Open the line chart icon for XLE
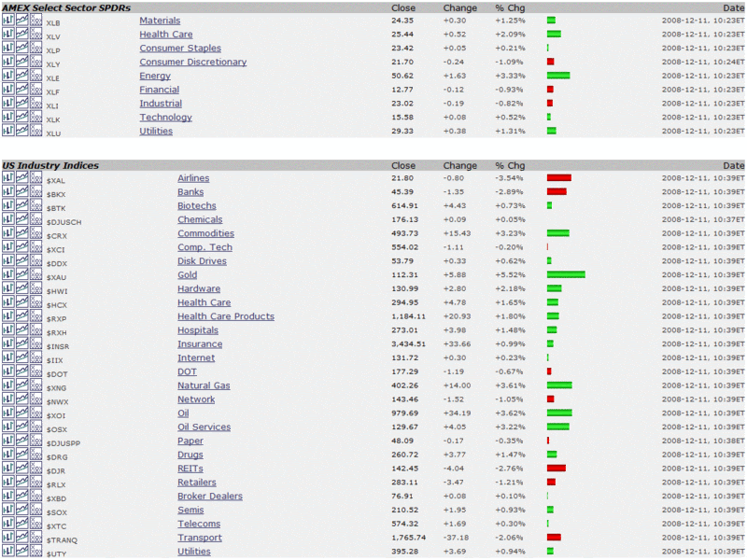Screen dimensions: 747x560 tap(21, 75)
